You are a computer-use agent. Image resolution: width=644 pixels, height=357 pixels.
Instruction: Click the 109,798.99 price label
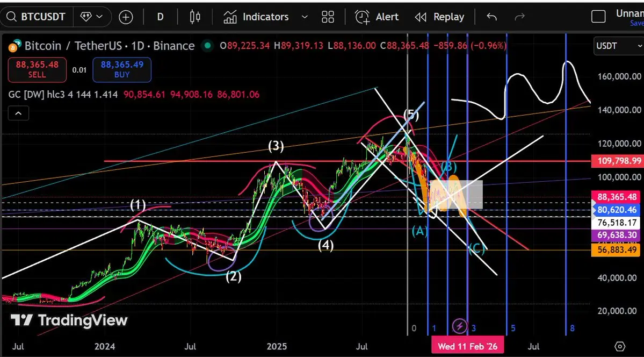[x=617, y=161]
